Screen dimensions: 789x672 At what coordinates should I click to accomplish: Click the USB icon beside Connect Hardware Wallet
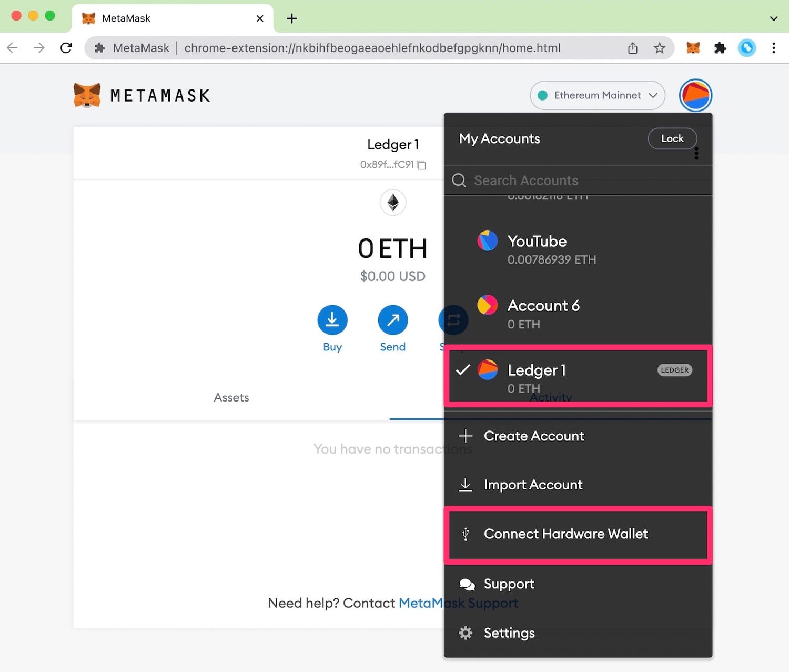[x=466, y=534]
